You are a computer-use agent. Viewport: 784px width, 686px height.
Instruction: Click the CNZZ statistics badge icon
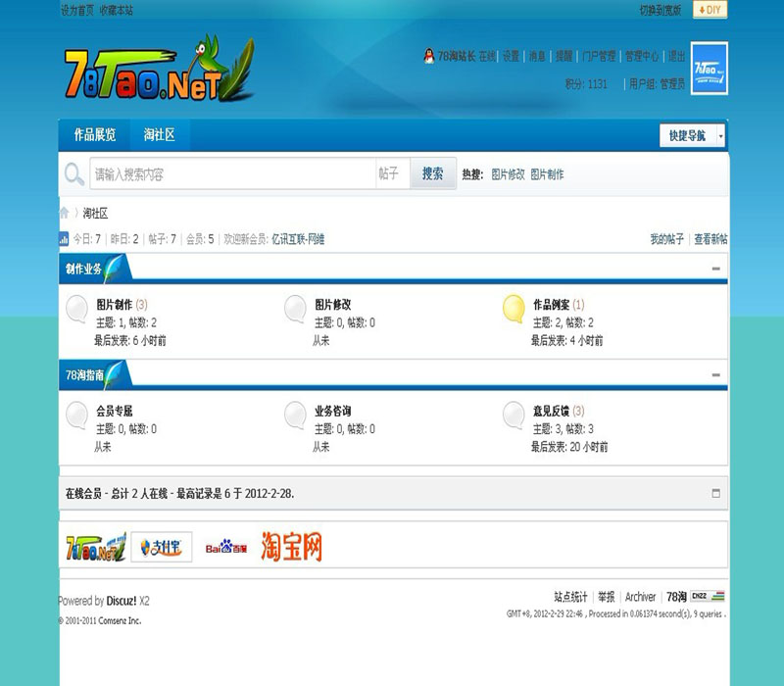[x=708, y=596]
